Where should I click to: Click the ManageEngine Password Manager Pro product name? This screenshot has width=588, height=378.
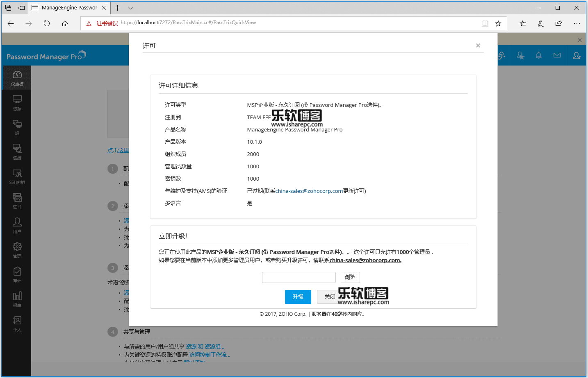tap(294, 129)
